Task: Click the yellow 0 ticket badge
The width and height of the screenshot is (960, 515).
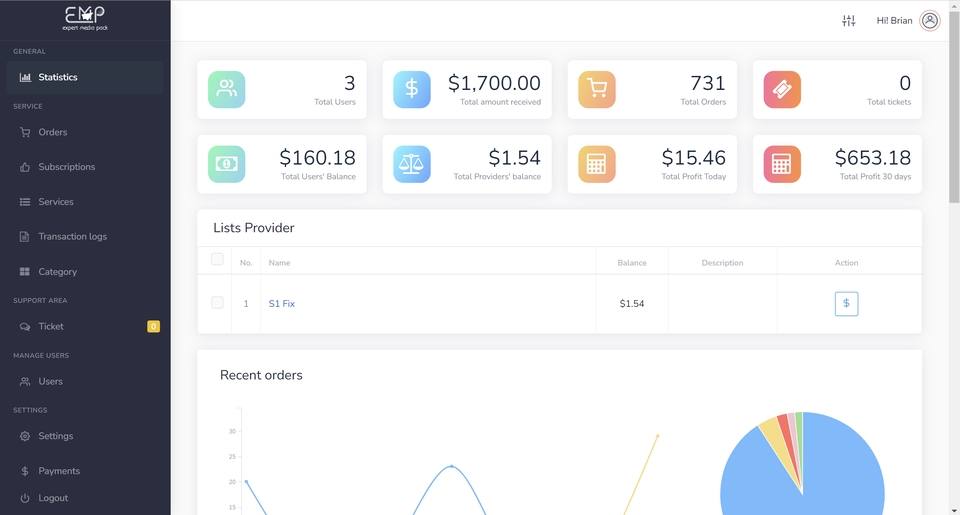Action: (154, 326)
